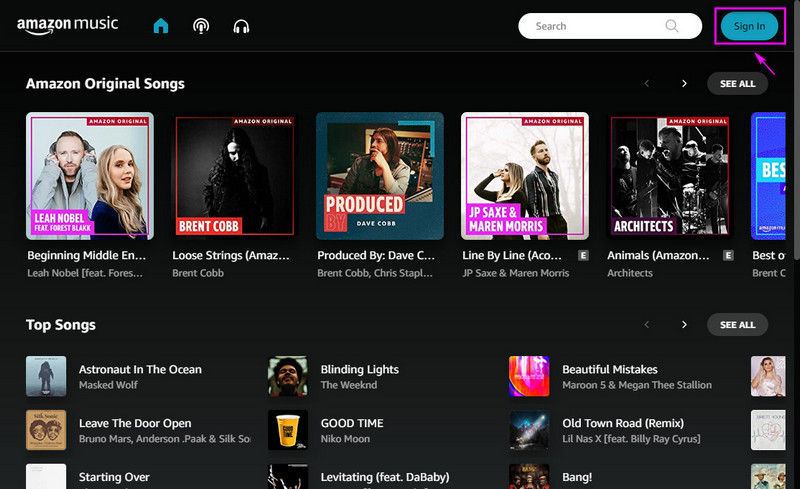
Task: Select song title Starting Over
Action: click(114, 477)
